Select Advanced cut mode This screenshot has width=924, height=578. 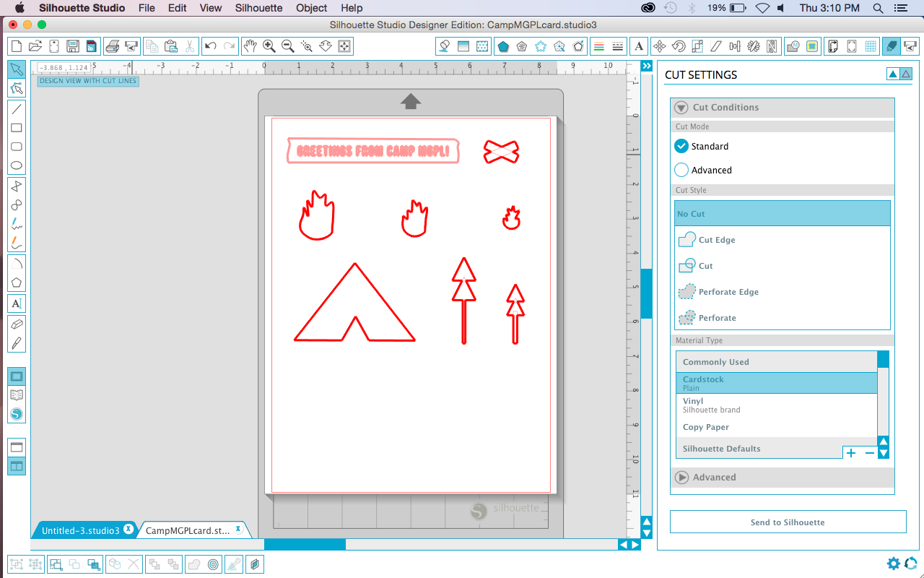tap(681, 170)
